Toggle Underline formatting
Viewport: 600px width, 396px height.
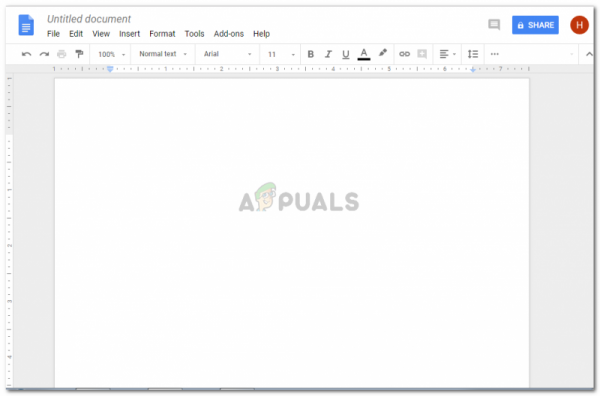click(x=346, y=55)
